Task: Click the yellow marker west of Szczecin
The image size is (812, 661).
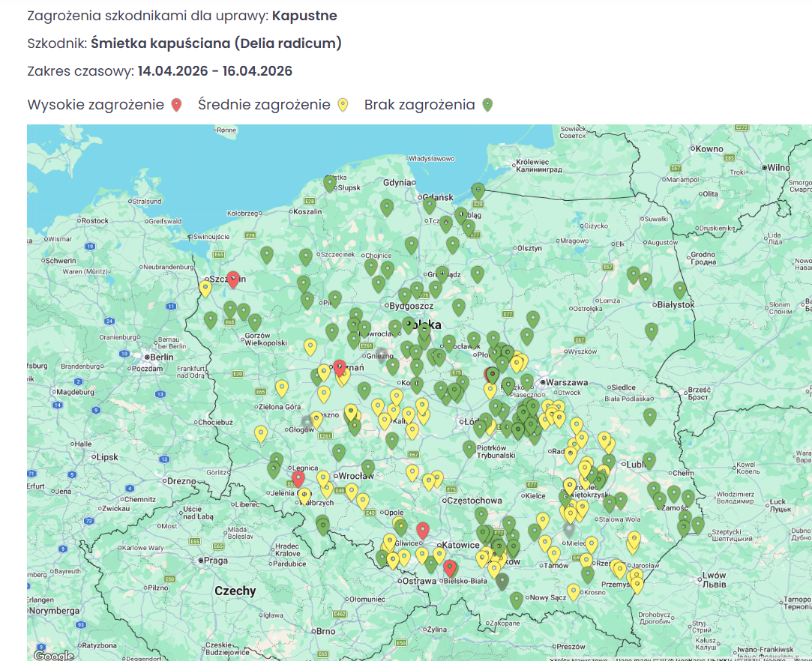Action: [x=205, y=289]
